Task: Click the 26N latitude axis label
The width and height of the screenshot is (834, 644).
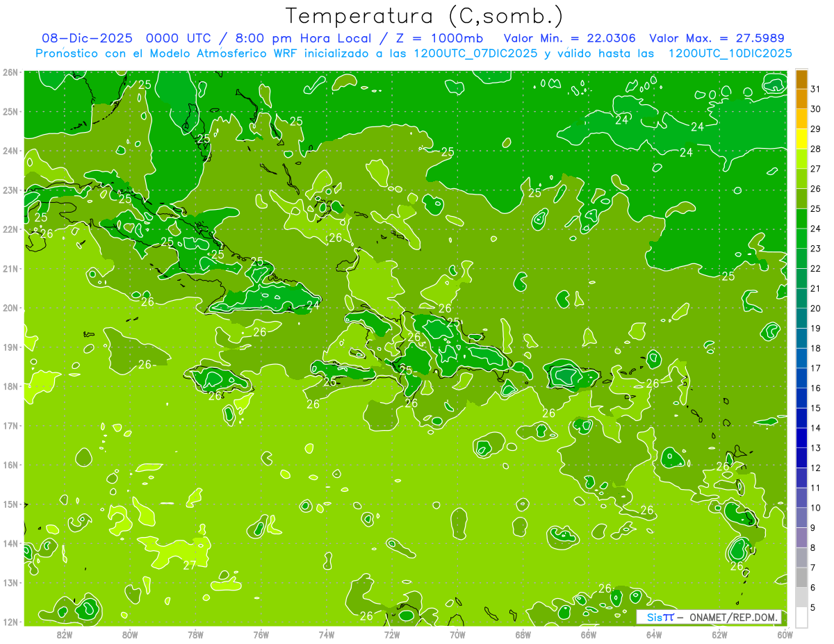Action: [x=10, y=72]
